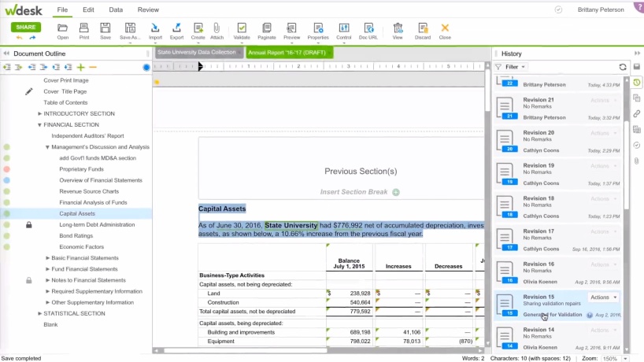Click the blue circle in the outline toolbar
644x362 pixels.
click(x=146, y=68)
